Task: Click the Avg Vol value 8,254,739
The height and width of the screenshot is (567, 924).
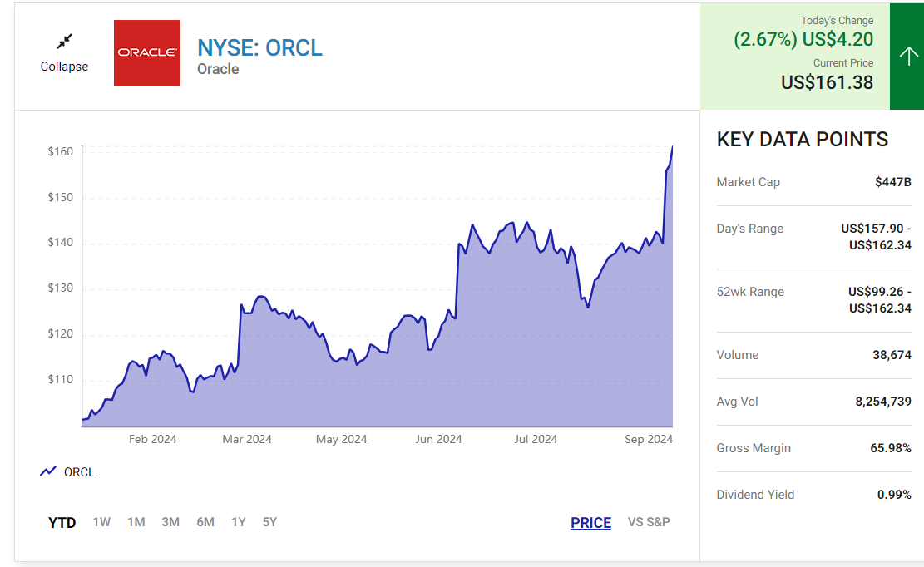Action: click(883, 402)
